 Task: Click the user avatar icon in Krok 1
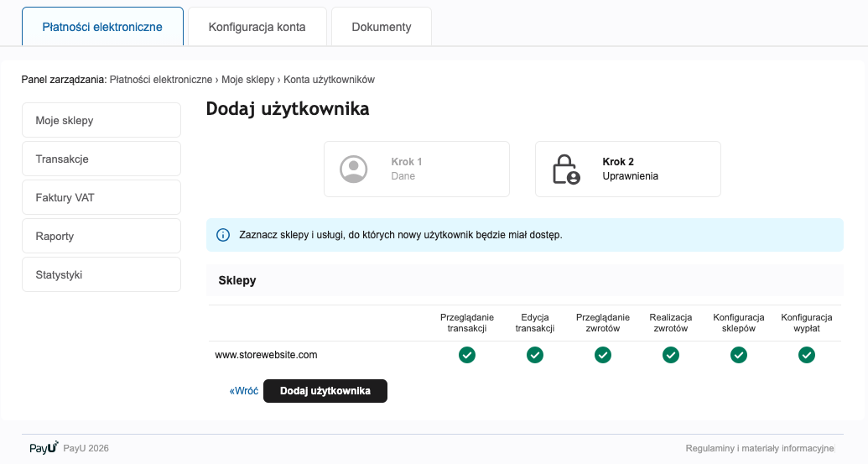point(354,169)
